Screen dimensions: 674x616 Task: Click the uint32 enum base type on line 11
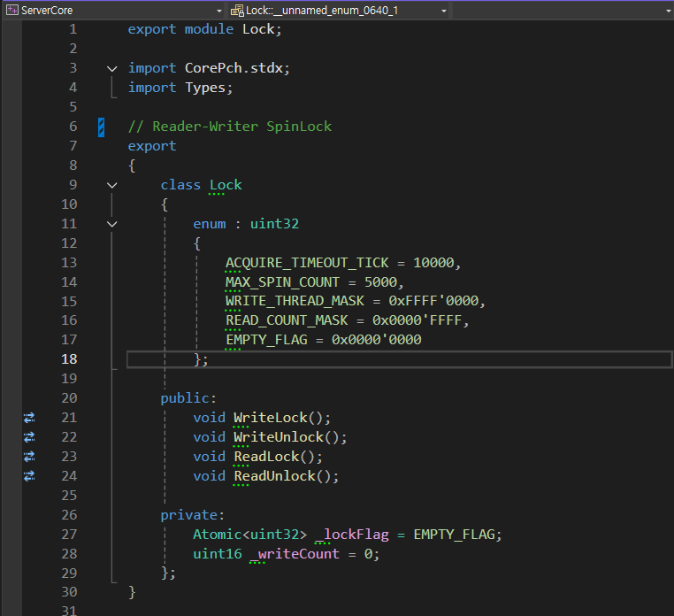point(274,224)
